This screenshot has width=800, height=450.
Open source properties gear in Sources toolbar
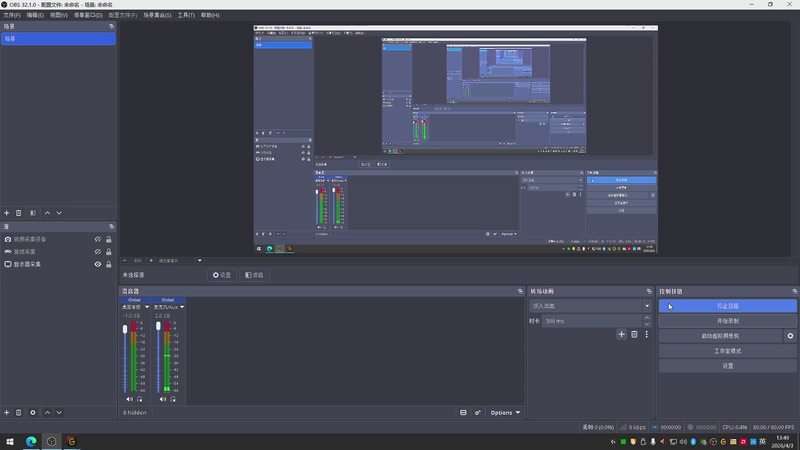point(33,412)
